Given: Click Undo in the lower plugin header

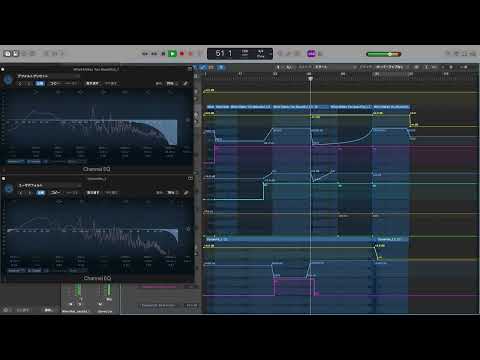Looking at the screenshot, I should [93, 193].
